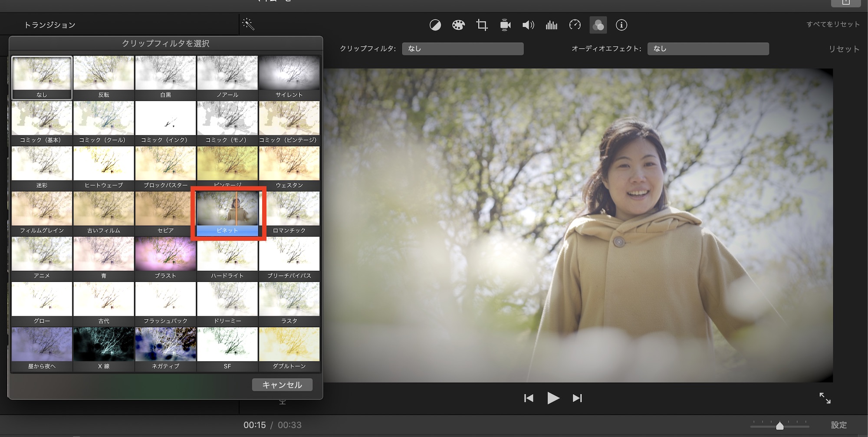Toggle the clip filter and audio effects panel
The width and height of the screenshot is (868, 437).
[x=598, y=25]
